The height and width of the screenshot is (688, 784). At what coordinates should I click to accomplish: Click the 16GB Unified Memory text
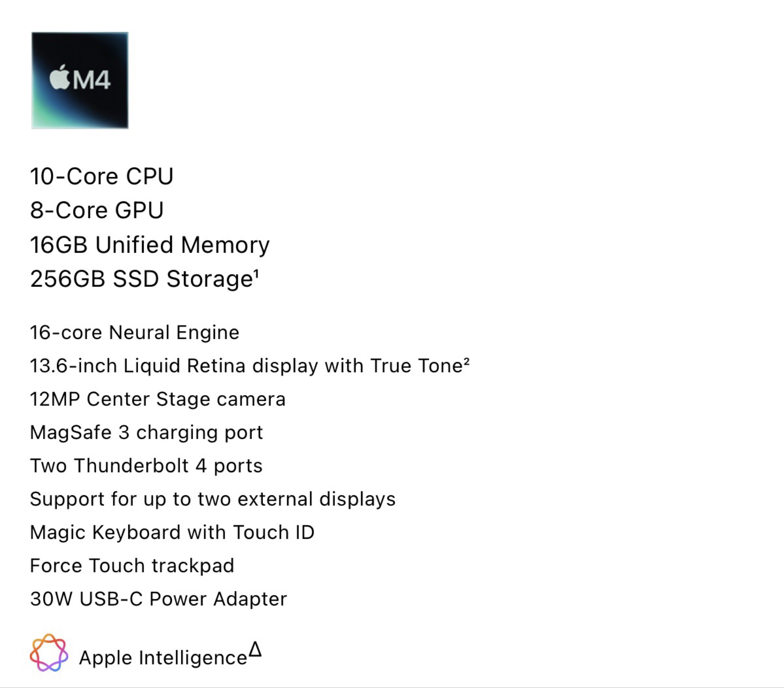pos(150,245)
